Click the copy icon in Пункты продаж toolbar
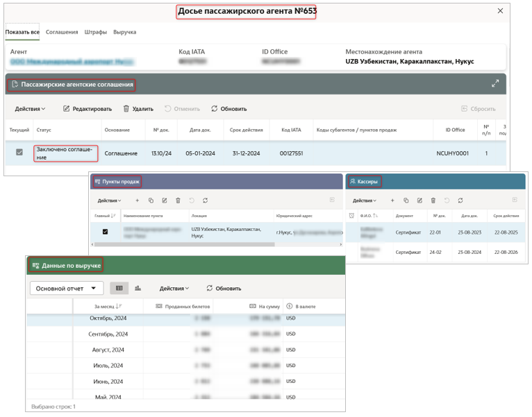This screenshot has width=532, height=417. 151,201
